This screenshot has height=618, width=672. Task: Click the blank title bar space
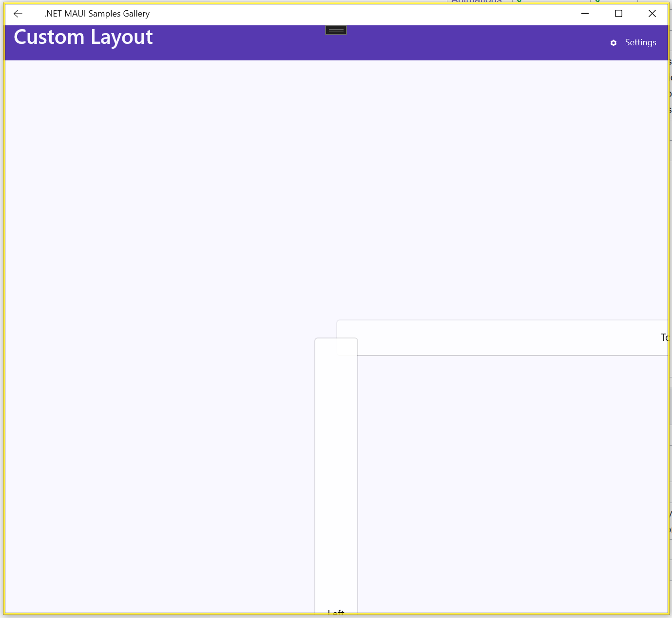tap(365, 14)
